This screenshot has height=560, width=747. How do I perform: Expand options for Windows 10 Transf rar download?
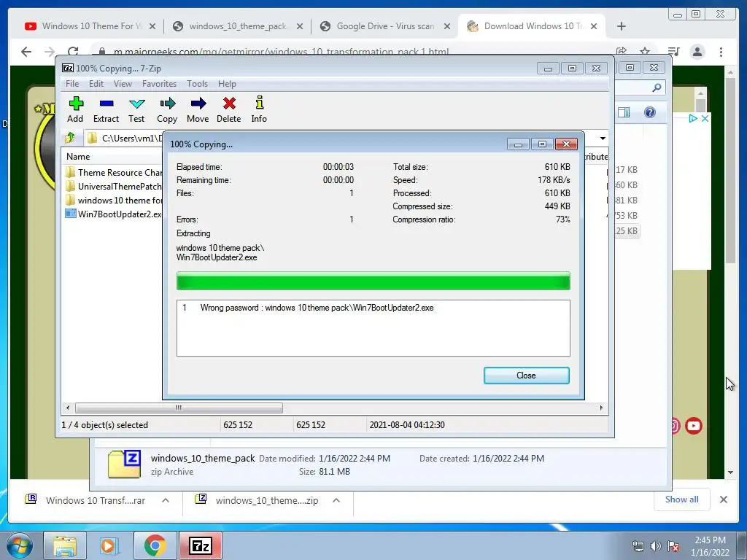pos(166,500)
